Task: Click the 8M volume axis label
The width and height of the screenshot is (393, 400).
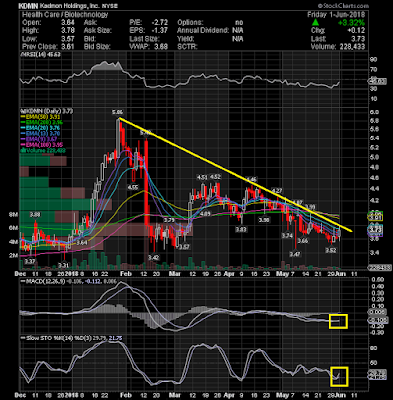Action: [x=13, y=215]
